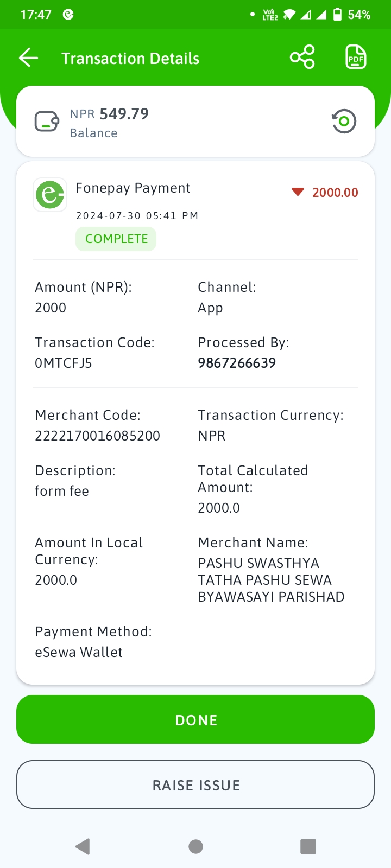This screenshot has height=868, width=391.
Task: Download the transaction receipt as PDF
Action: tap(356, 57)
